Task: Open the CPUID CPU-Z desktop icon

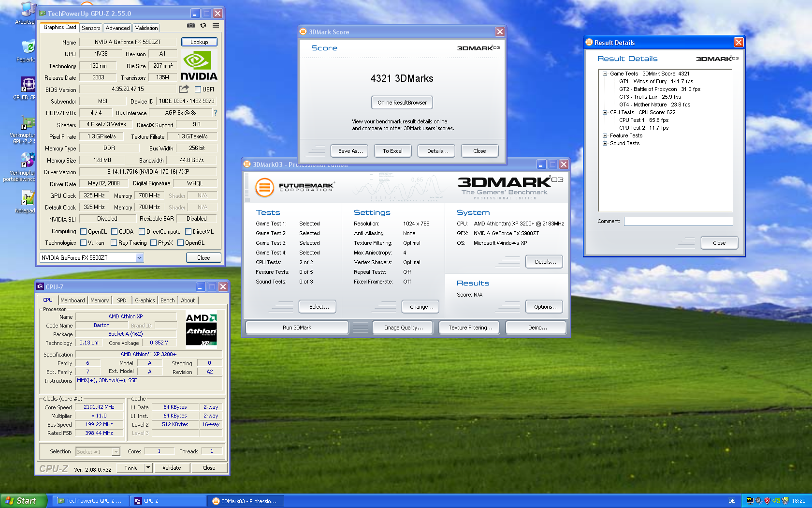Action: click(x=27, y=88)
